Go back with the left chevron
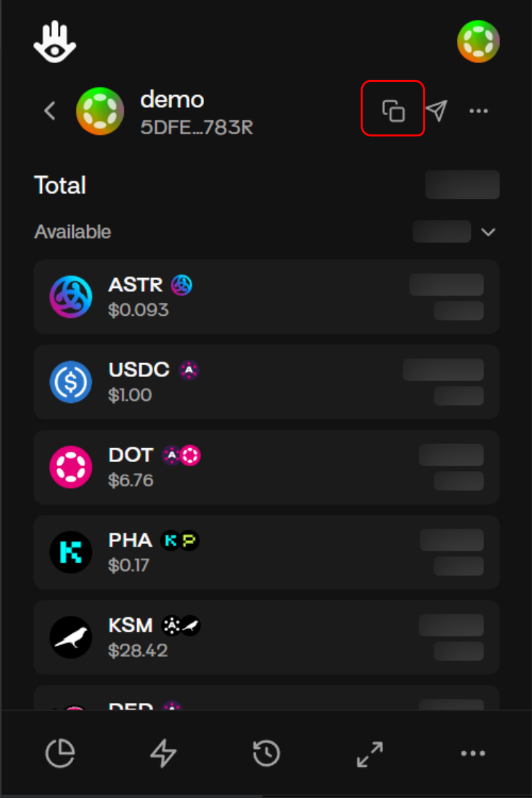Image resolution: width=532 pixels, height=798 pixels. [x=50, y=110]
